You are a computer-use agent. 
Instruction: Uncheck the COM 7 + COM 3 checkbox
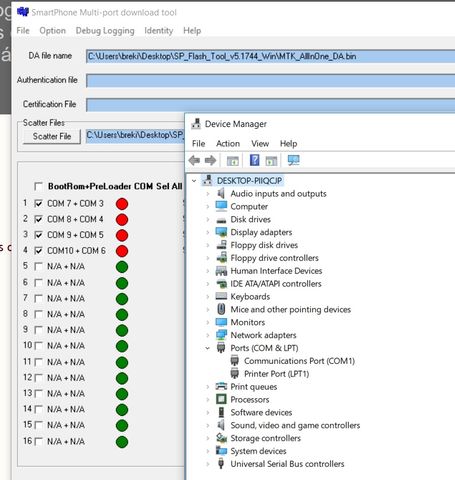pos(38,203)
